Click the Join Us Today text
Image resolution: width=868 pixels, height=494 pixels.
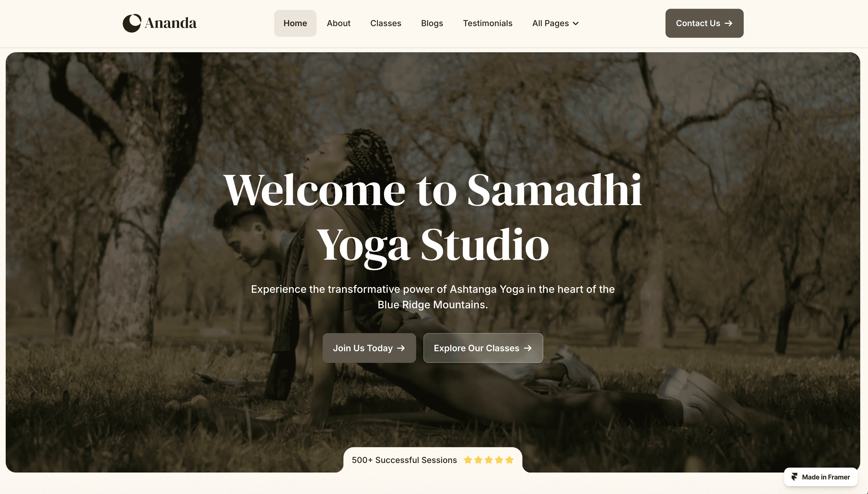pos(363,348)
